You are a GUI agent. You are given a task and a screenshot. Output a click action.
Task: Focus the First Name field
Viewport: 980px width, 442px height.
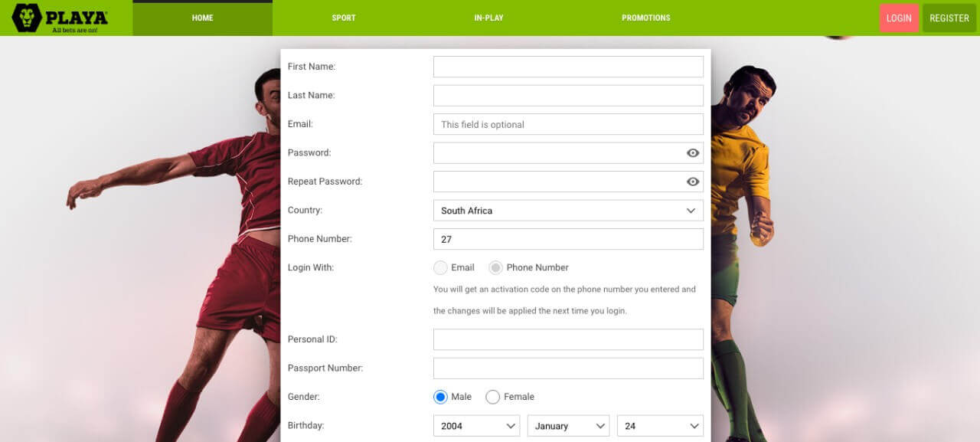(568, 67)
